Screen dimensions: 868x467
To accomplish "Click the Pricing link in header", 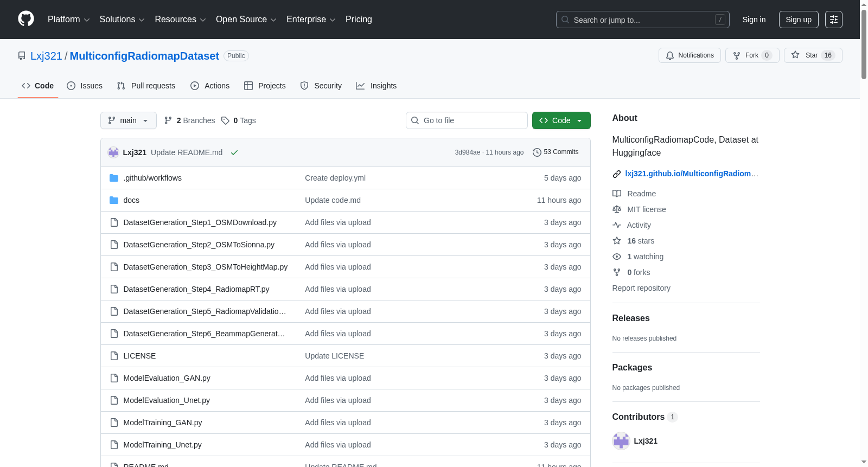I will click(x=359, y=20).
